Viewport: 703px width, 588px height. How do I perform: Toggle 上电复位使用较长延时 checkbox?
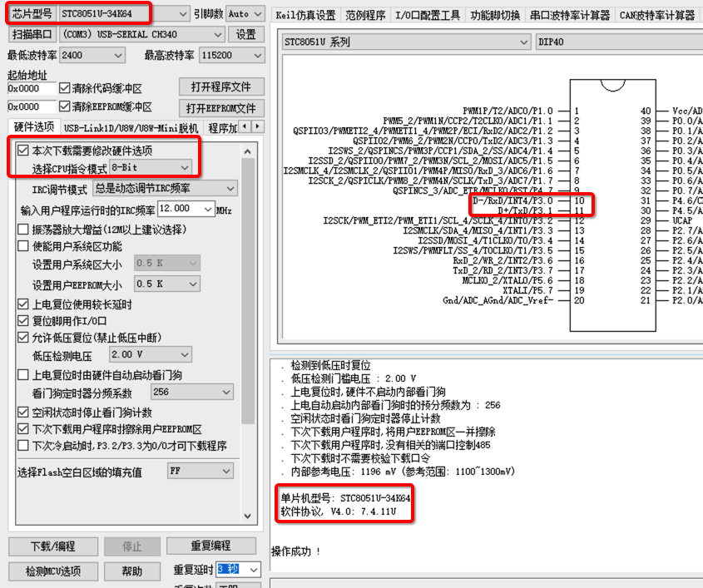coord(22,304)
